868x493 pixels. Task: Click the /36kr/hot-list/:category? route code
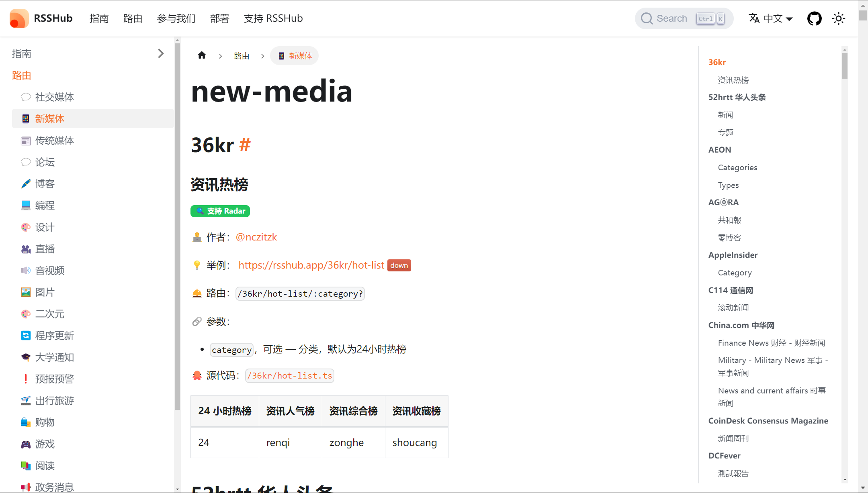coord(300,294)
